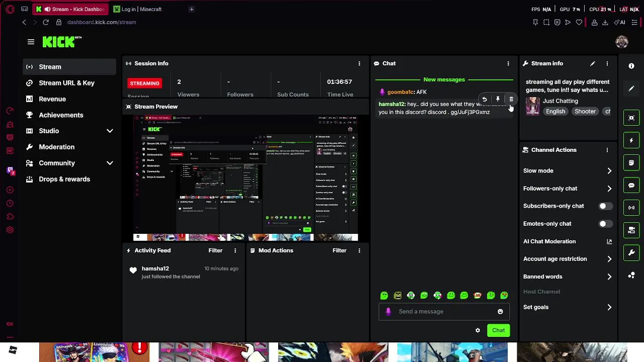Image resolution: width=644 pixels, height=362 pixels.
Task: Open AI Chat Moderation external link
Action: click(609, 241)
